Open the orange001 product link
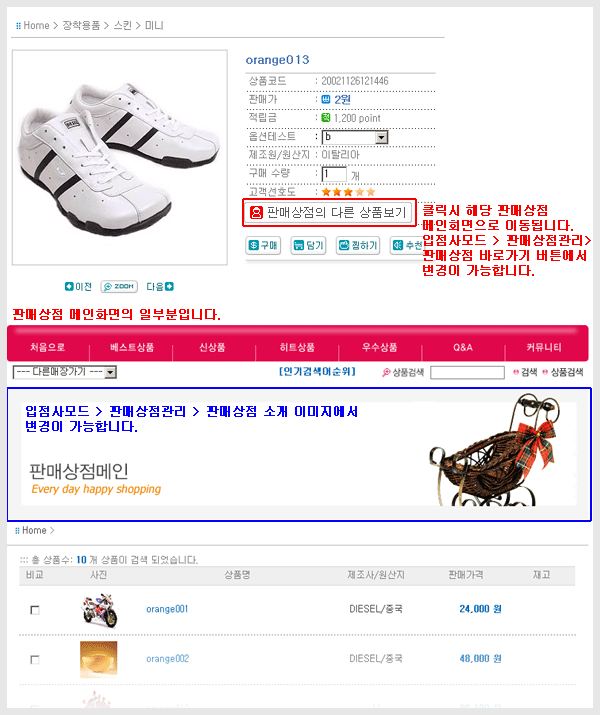This screenshot has height=715, width=600. (167, 609)
